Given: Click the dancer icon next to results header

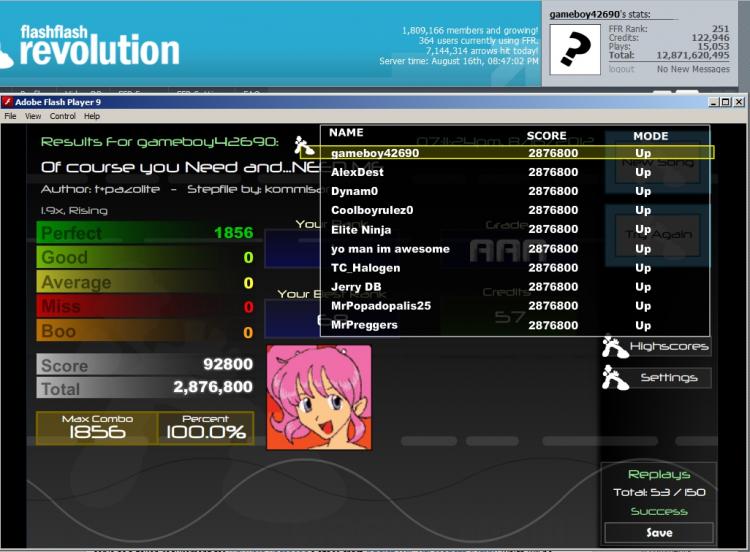Looking at the screenshot, I should pyautogui.click(x=304, y=145).
